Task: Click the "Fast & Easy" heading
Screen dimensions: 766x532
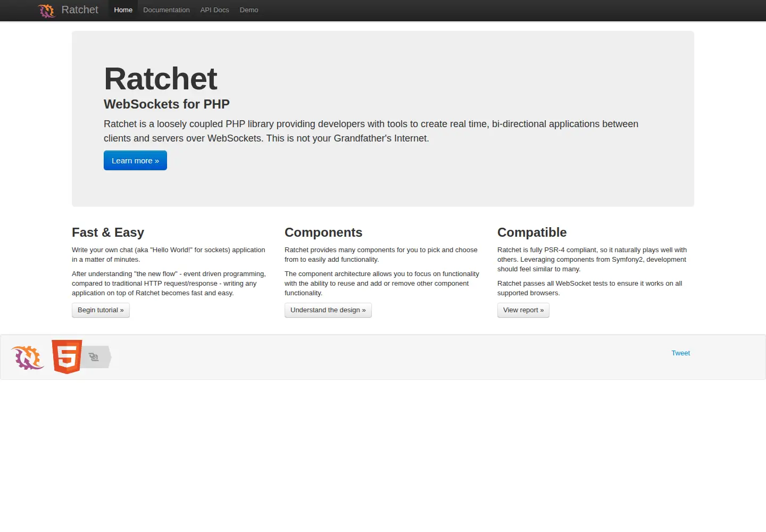Action: [x=108, y=232]
